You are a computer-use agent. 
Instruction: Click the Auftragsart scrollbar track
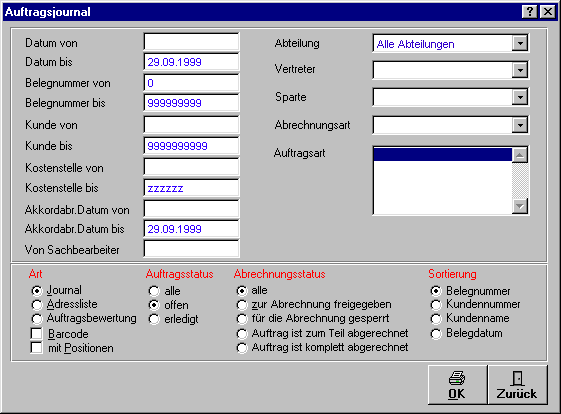[520, 181]
